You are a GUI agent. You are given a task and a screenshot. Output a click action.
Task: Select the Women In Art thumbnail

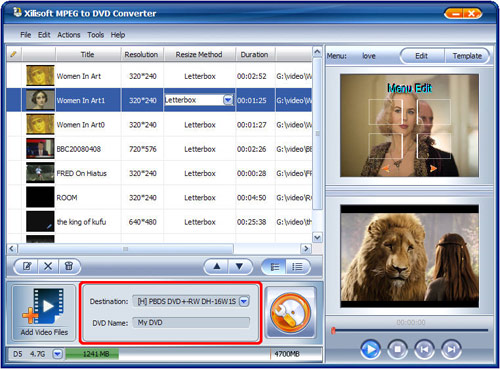point(40,76)
